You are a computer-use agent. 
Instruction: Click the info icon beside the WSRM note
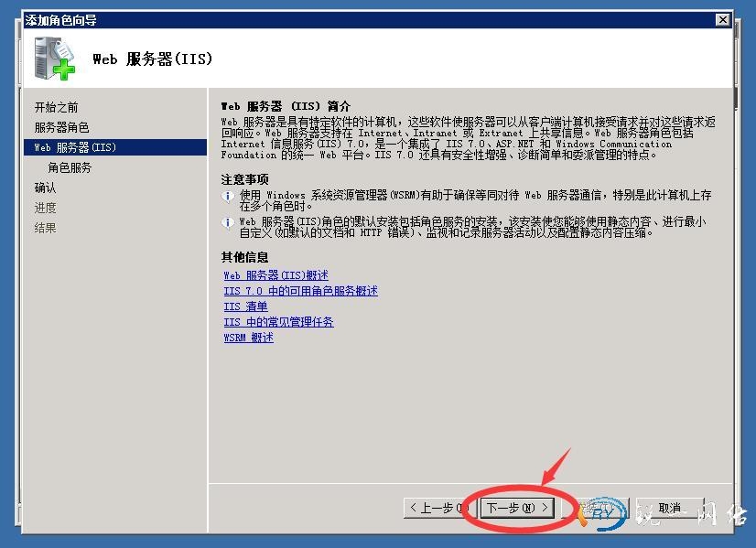coord(227,197)
